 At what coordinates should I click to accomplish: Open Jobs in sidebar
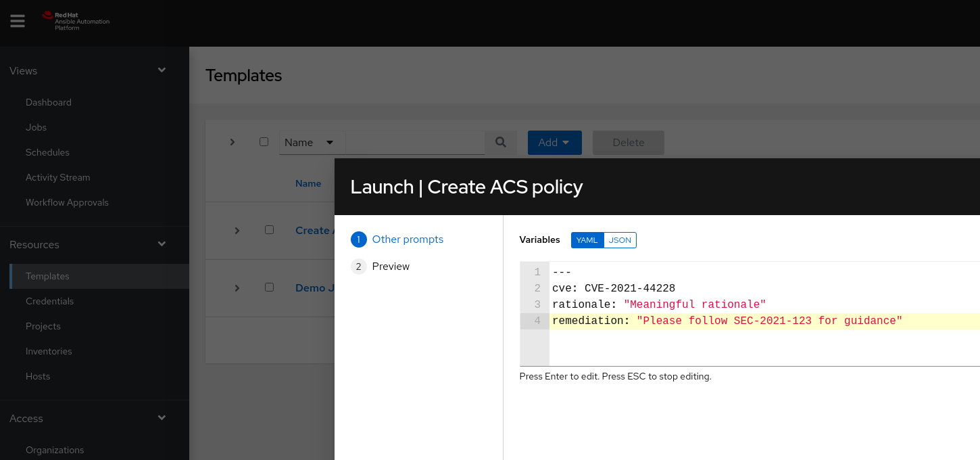coord(36,127)
